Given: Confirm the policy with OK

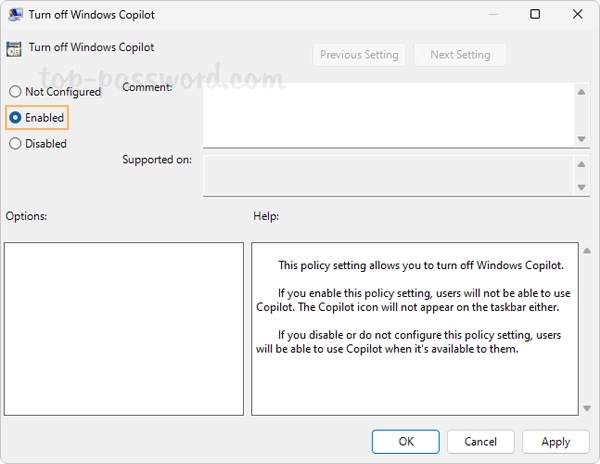Looking at the screenshot, I should tap(405, 441).
